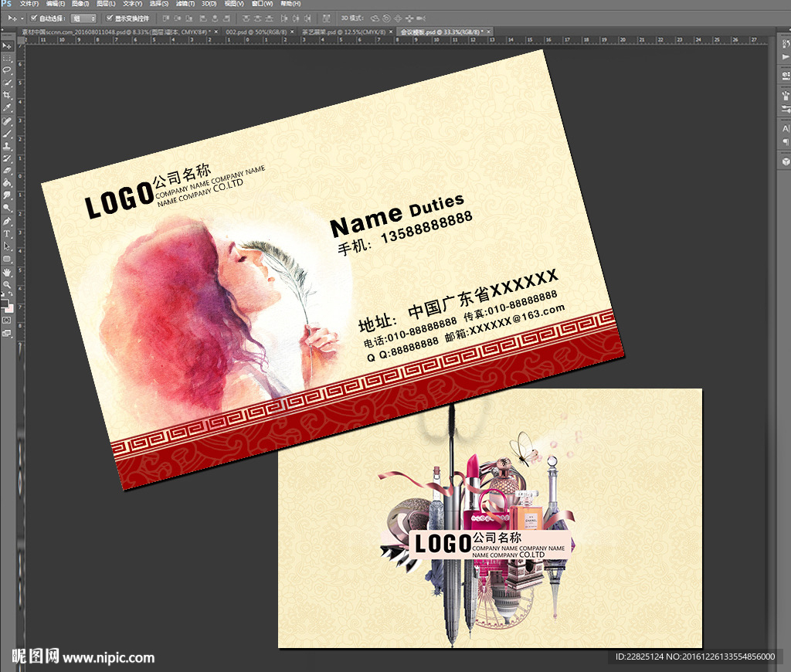Select 3D rotate mode icon
The image size is (791, 672).
(375, 19)
